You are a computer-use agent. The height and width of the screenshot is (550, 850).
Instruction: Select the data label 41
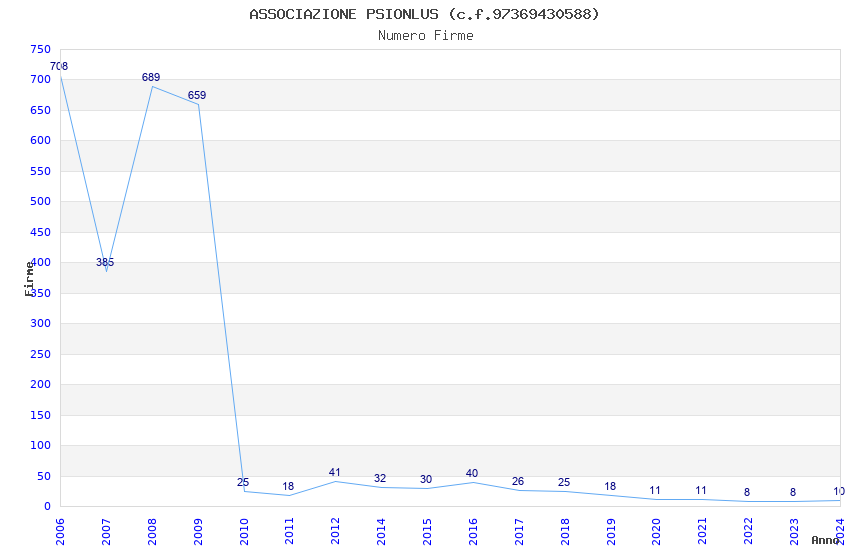(x=335, y=473)
